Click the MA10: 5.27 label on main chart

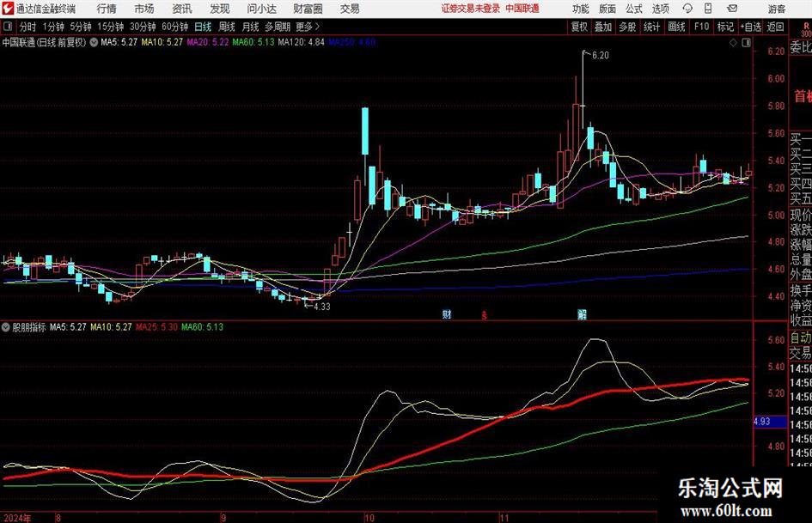(x=162, y=42)
